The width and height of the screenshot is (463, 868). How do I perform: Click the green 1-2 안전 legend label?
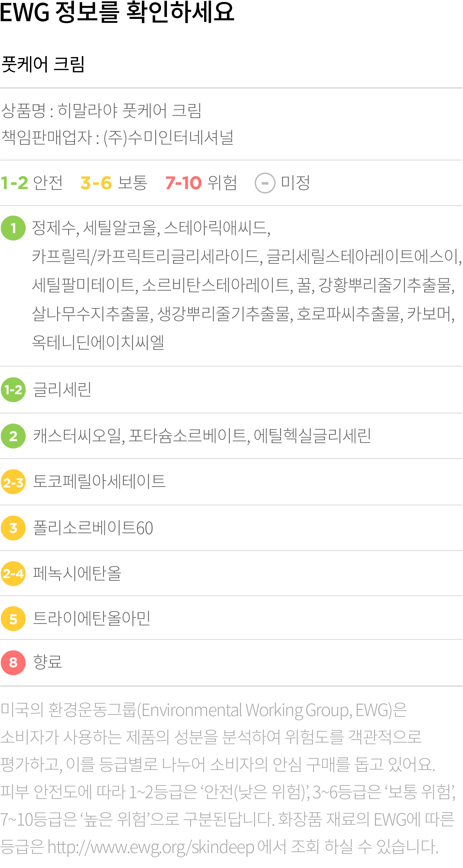(31, 183)
